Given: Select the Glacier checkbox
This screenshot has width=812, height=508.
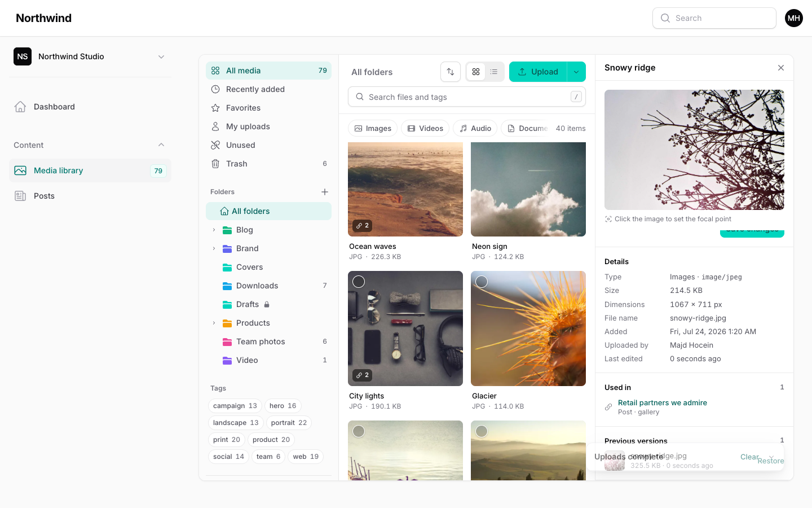Looking at the screenshot, I should pos(482,282).
